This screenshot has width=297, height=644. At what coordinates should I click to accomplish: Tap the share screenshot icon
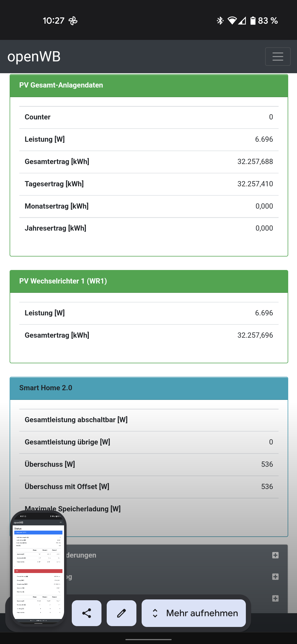pos(87,613)
